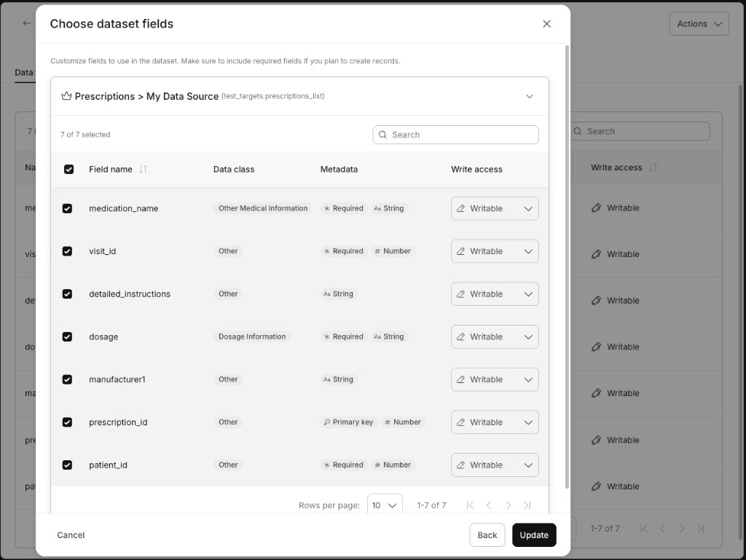Click the pencil icon in medication_name Writable dropdown
Screen dimensions: 746x560
coord(460,208)
